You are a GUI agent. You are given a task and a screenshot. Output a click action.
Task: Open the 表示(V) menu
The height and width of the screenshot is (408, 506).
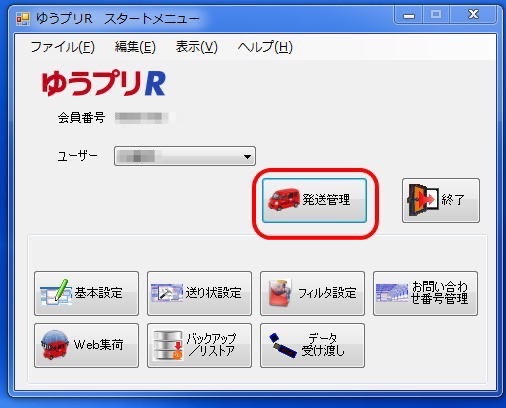click(197, 47)
